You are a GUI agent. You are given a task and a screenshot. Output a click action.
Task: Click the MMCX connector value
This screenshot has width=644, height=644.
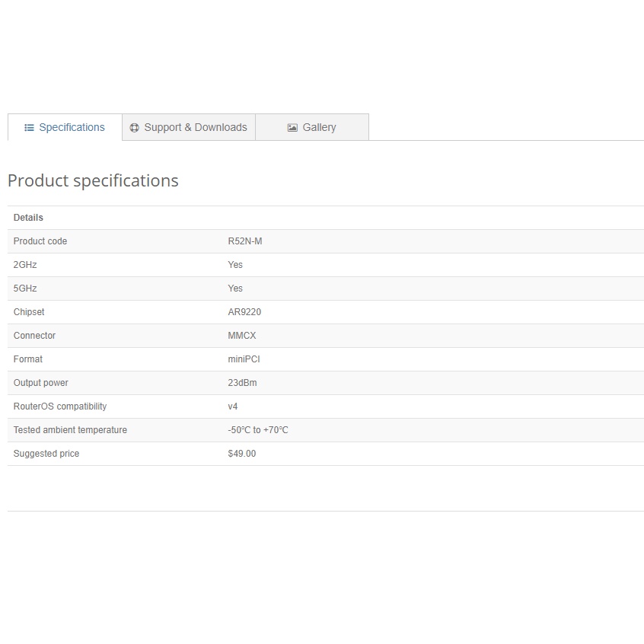tap(242, 336)
